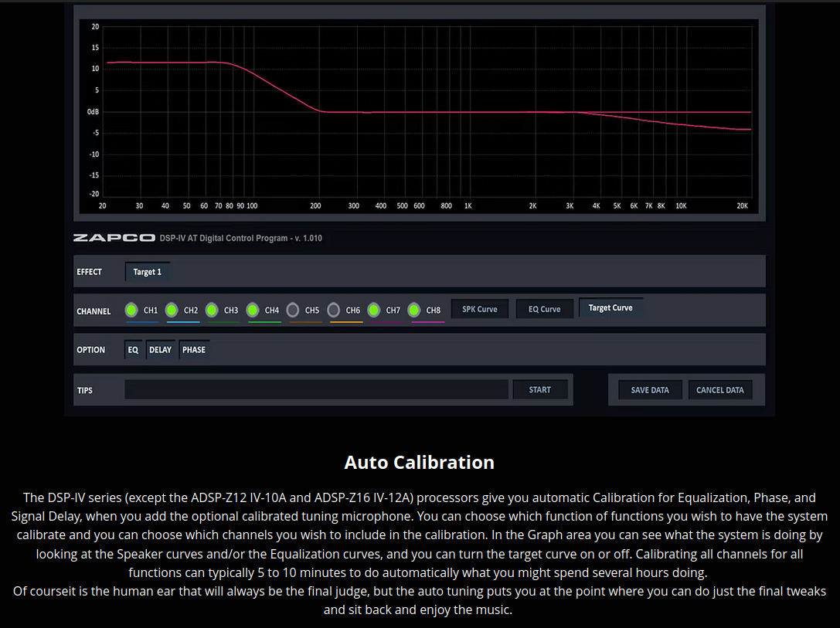Disable the CH3 channel indicator

pyautogui.click(x=212, y=310)
